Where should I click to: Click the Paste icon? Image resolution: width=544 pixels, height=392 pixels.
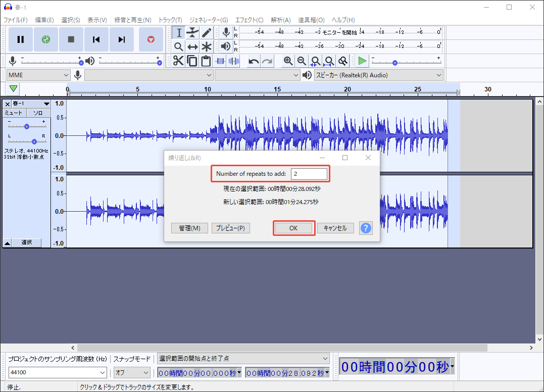[x=207, y=61]
